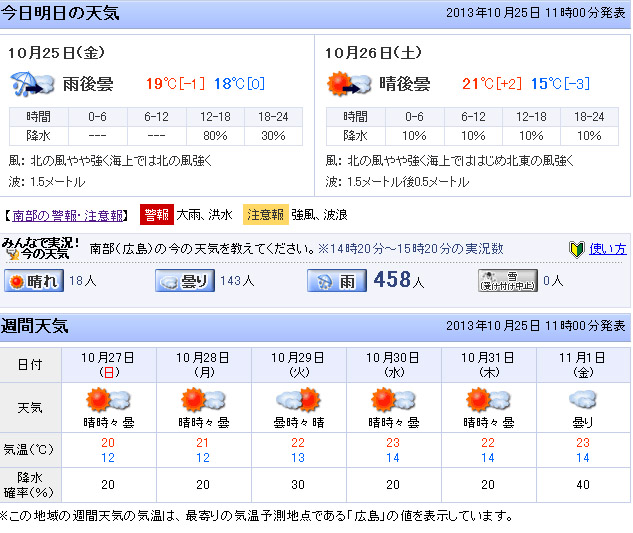The height and width of the screenshot is (533, 633).
Task: Click the green beginner mark icon
Action: coord(576,249)
